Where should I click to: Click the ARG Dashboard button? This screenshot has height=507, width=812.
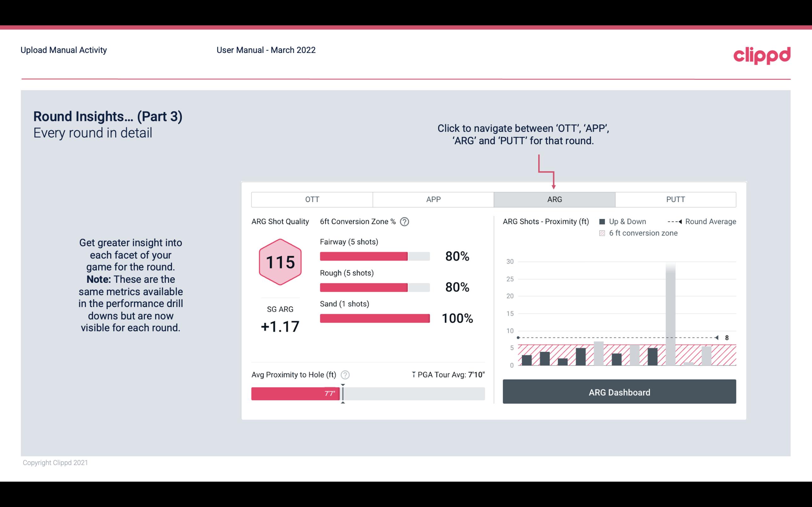pyautogui.click(x=619, y=391)
